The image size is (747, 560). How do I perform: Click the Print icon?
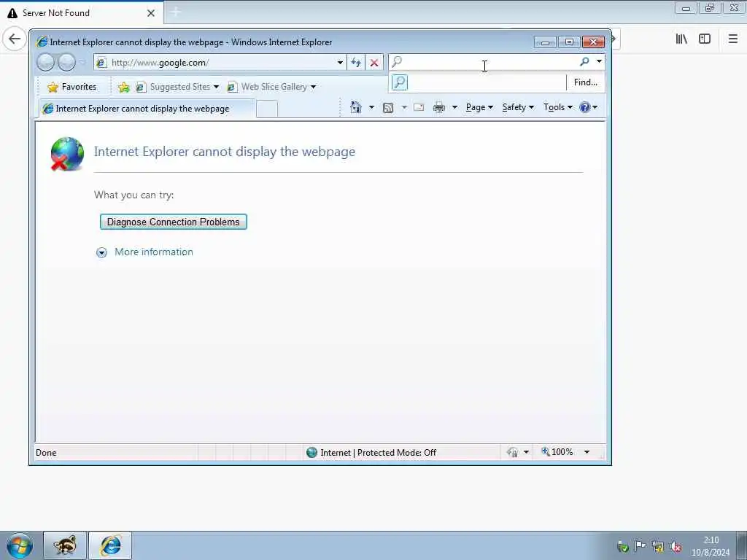click(x=438, y=108)
